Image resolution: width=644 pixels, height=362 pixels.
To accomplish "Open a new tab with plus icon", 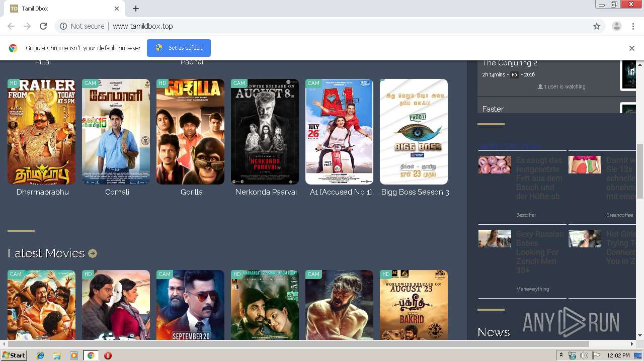I will [x=136, y=9].
